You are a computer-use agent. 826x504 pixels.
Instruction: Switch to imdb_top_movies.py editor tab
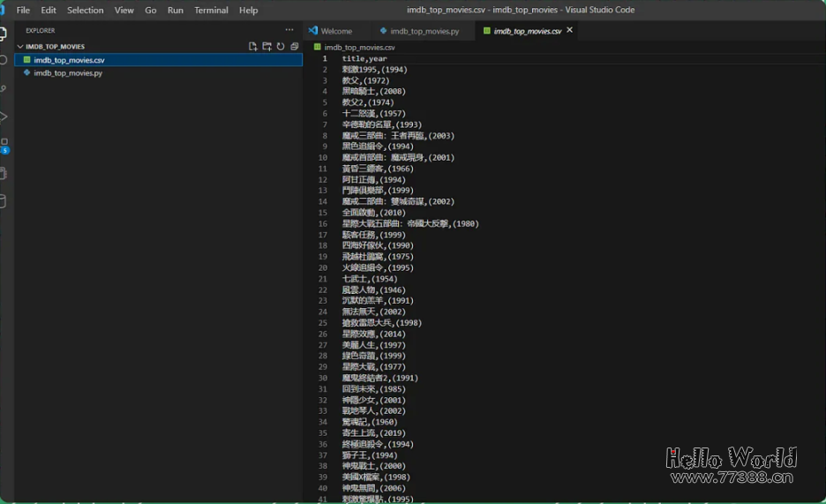point(424,31)
